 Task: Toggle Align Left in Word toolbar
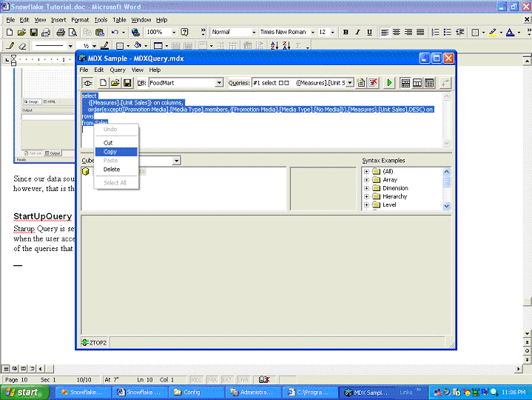pyautogui.click(x=385, y=33)
